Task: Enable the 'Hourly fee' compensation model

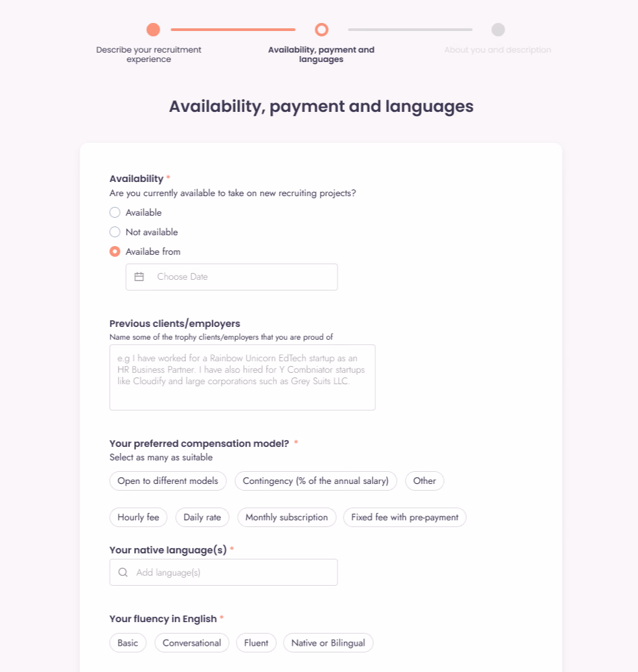Action: [138, 517]
